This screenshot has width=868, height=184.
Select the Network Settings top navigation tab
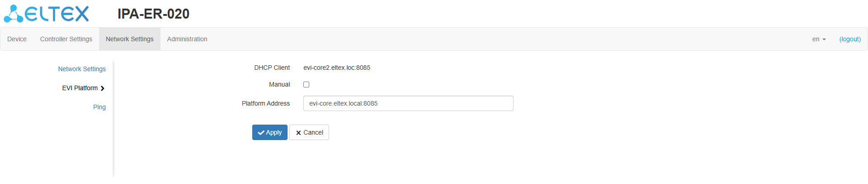pos(130,39)
